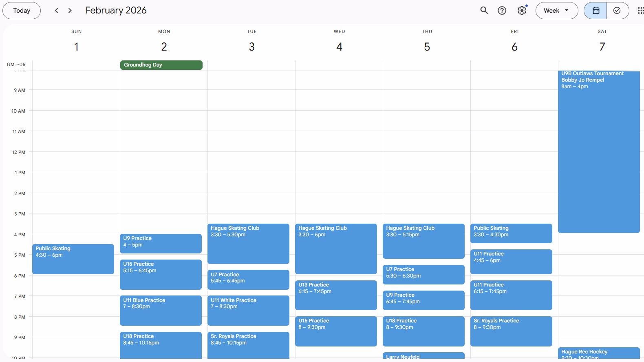This screenshot has width=644, height=362.
Task: Switch to Calendar view
Action: 595,11
